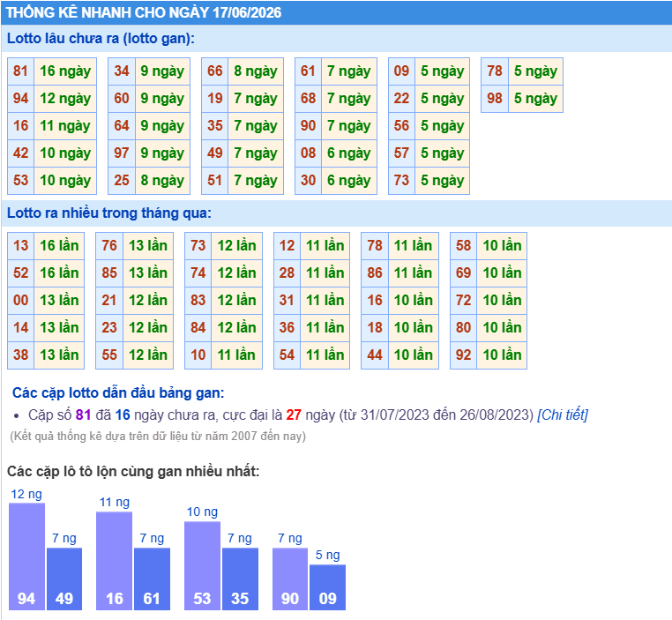672x620 pixels.
Task: Select gan number 98
Action: click(x=495, y=99)
